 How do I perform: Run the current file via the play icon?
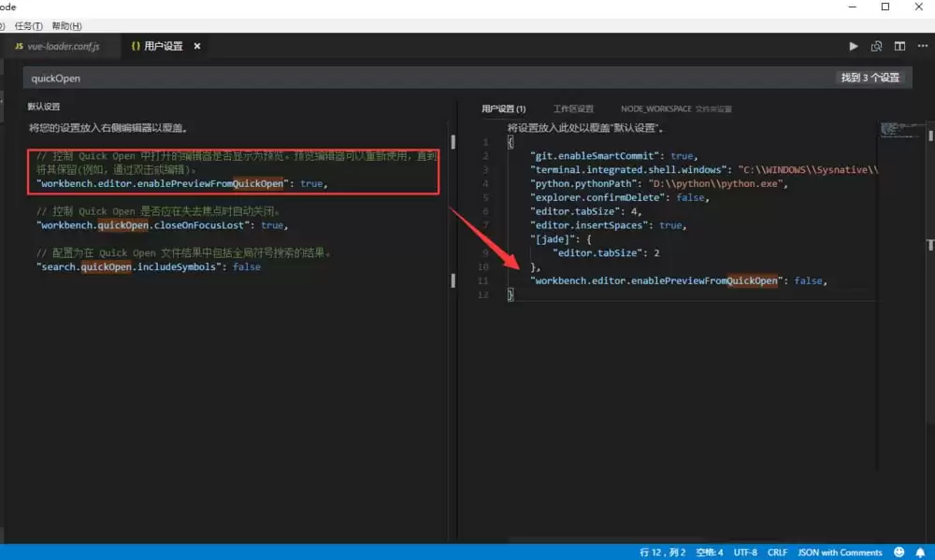pos(853,45)
